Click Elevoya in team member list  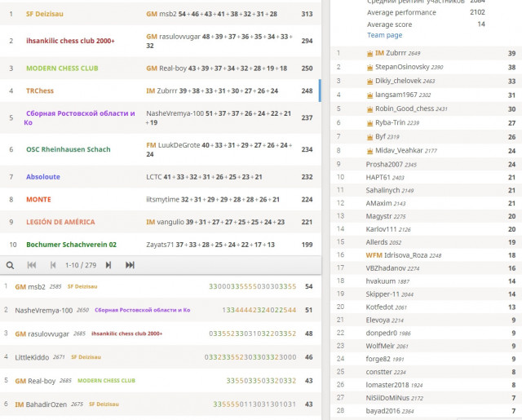378,321
